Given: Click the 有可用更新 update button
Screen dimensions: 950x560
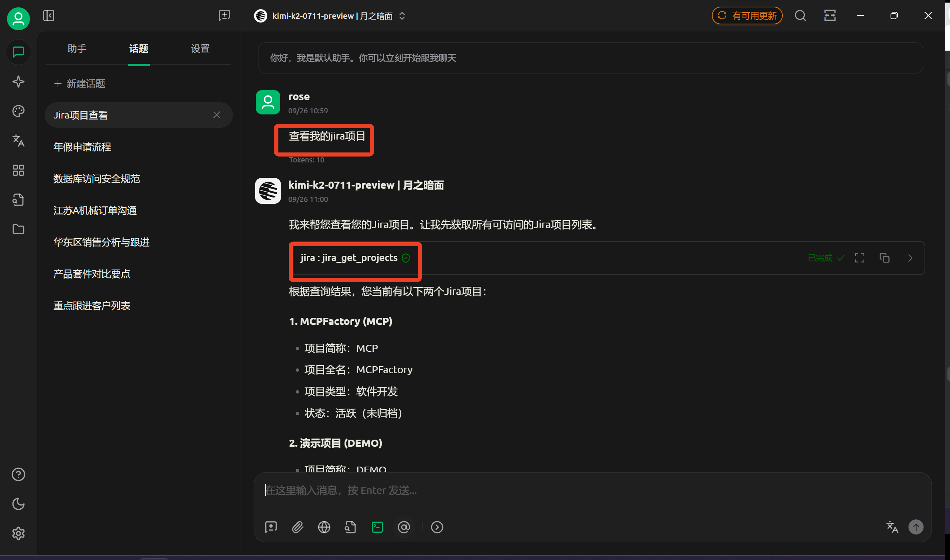Looking at the screenshot, I should [x=747, y=16].
